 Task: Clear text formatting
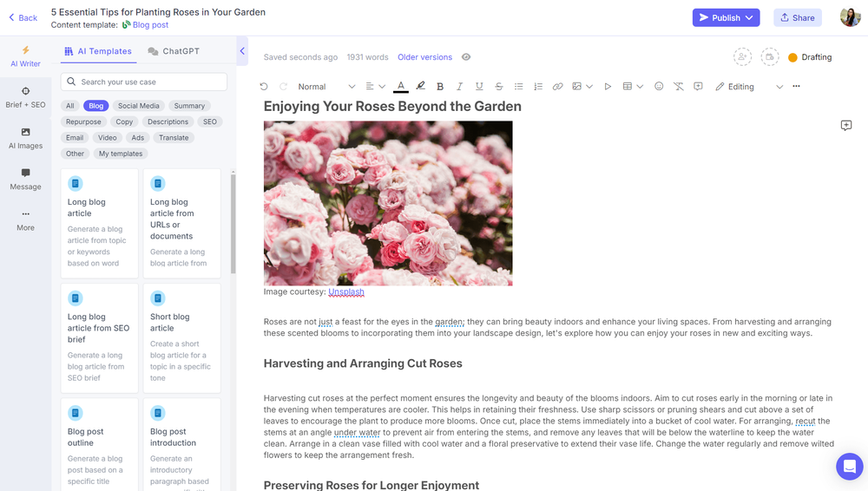[x=678, y=87]
